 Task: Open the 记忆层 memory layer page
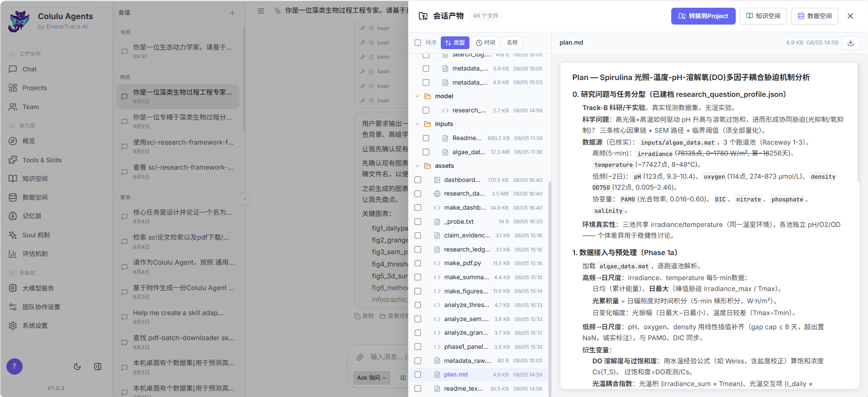(x=32, y=216)
